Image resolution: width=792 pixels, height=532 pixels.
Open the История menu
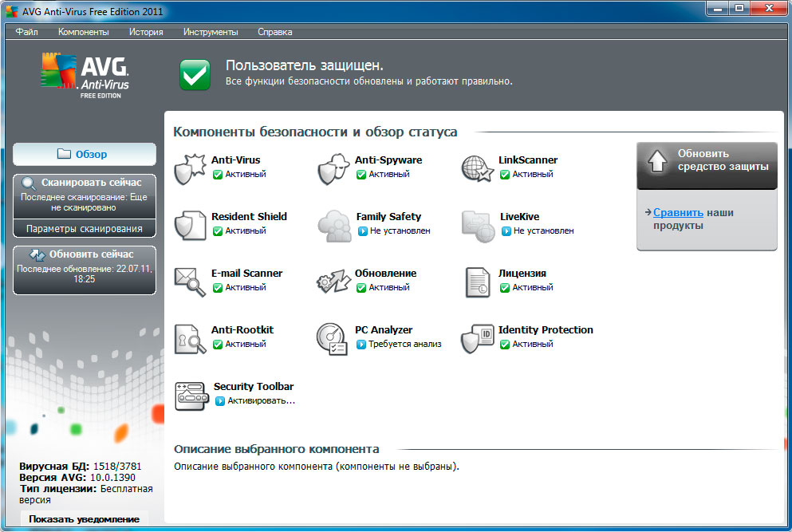146,32
